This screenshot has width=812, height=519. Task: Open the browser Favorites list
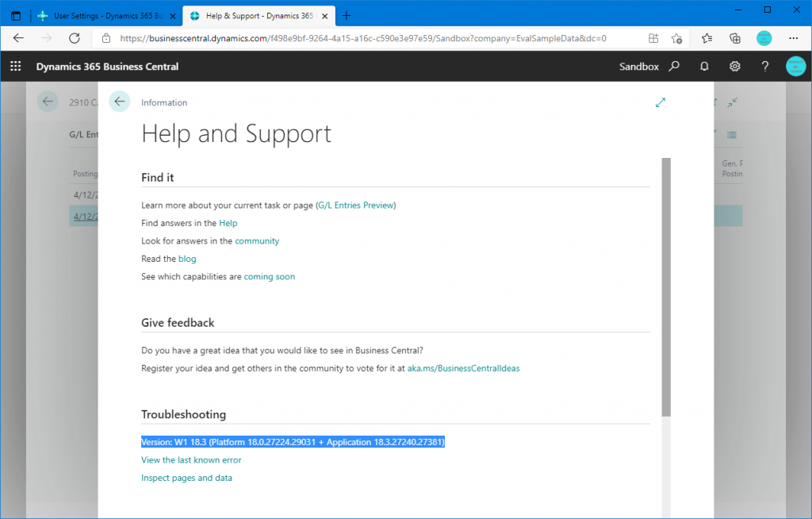(707, 38)
